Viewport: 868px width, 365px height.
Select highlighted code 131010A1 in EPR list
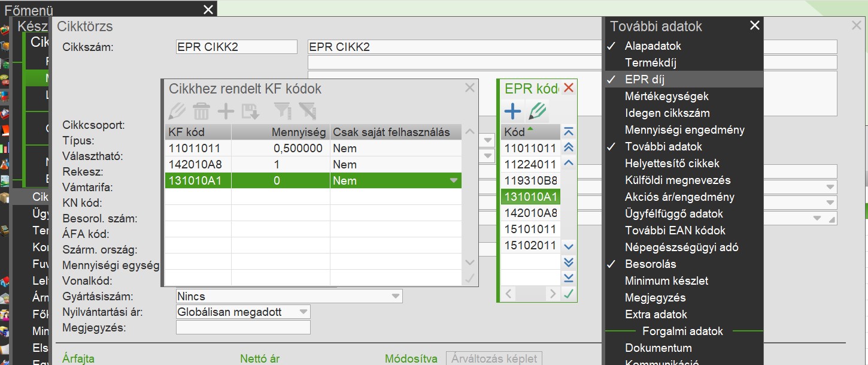tap(530, 197)
